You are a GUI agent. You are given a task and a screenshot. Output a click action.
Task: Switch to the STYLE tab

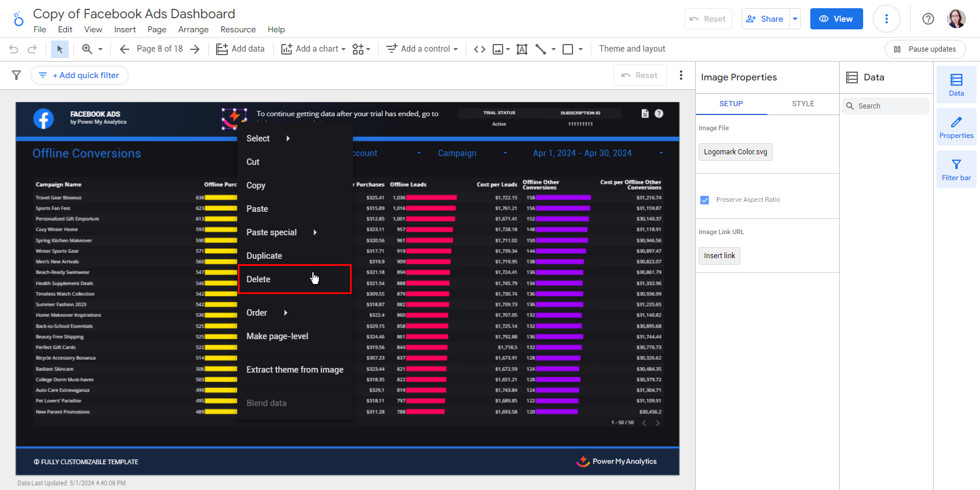tap(803, 104)
